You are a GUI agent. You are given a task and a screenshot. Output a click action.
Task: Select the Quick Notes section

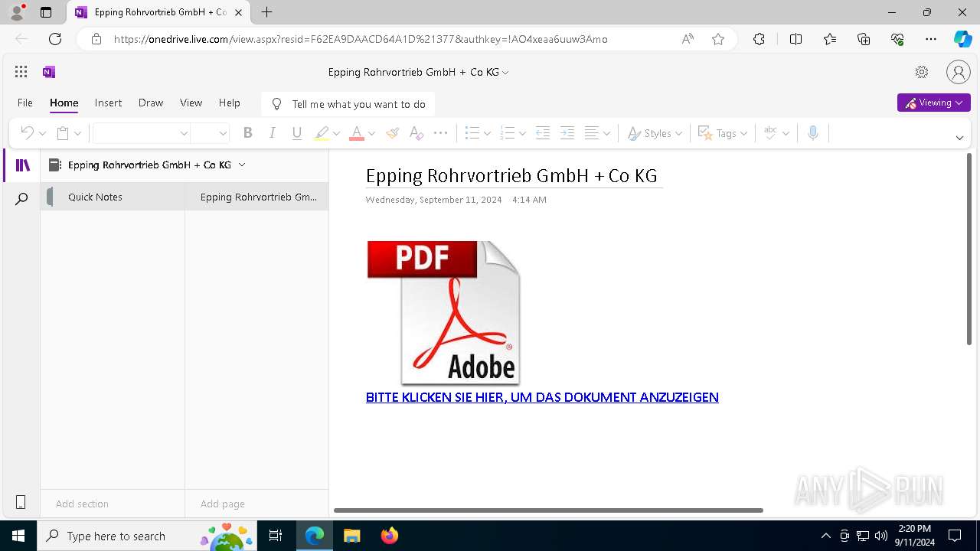[x=113, y=197]
